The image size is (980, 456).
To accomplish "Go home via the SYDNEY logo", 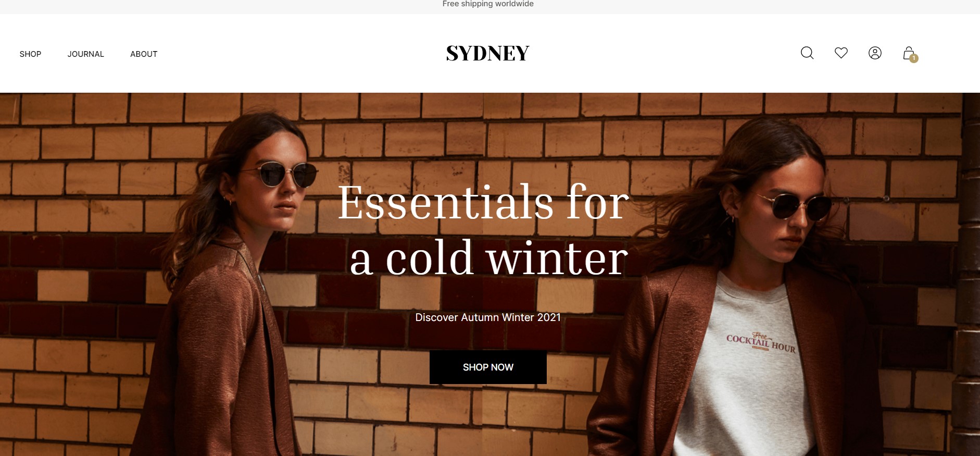I will [488, 53].
